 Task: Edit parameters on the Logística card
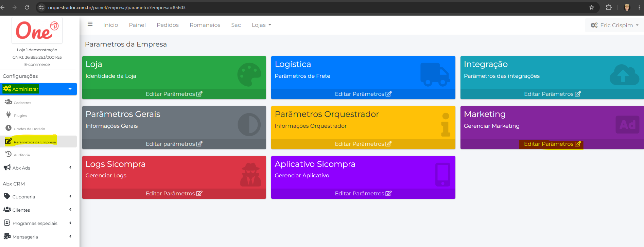click(363, 94)
